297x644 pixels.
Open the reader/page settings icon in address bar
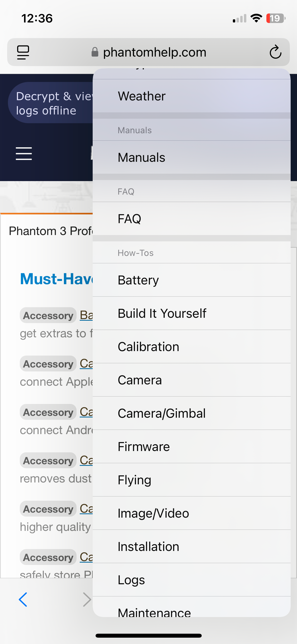[23, 52]
